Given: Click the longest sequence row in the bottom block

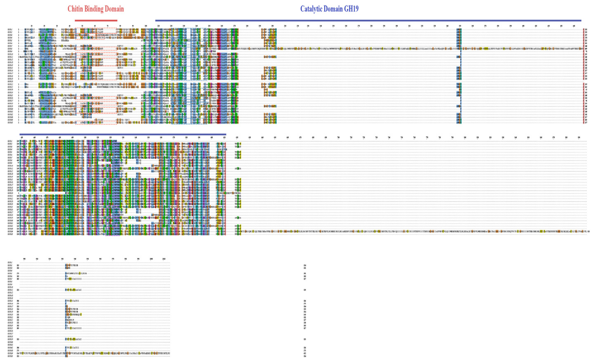Looking at the screenshot, I should click(96, 353).
